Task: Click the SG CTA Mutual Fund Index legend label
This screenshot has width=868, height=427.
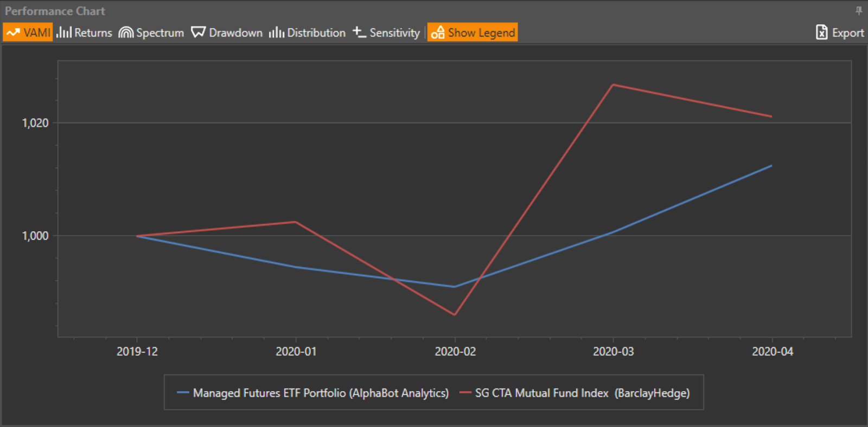Action: point(582,393)
